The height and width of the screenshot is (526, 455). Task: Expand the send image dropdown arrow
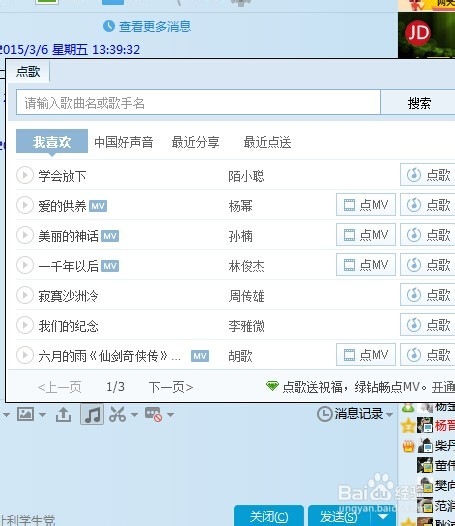[x=42, y=415]
